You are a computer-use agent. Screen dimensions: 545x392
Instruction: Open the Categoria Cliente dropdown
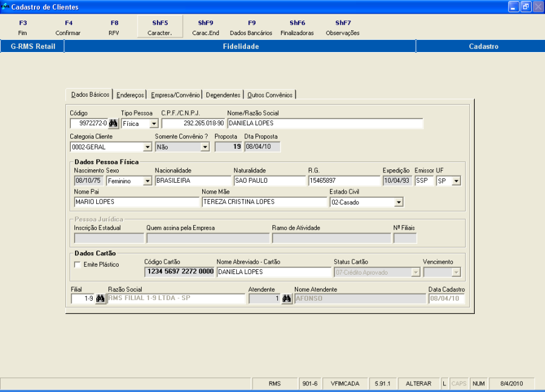[x=147, y=147]
